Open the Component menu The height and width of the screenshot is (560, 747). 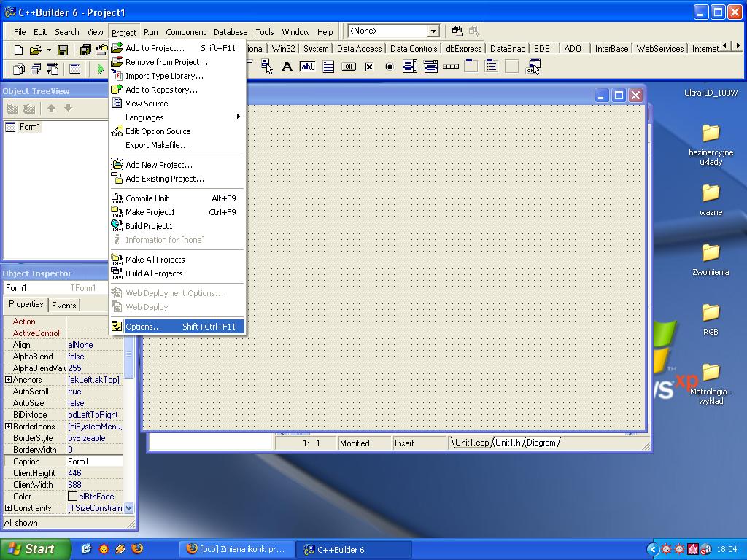(186, 32)
